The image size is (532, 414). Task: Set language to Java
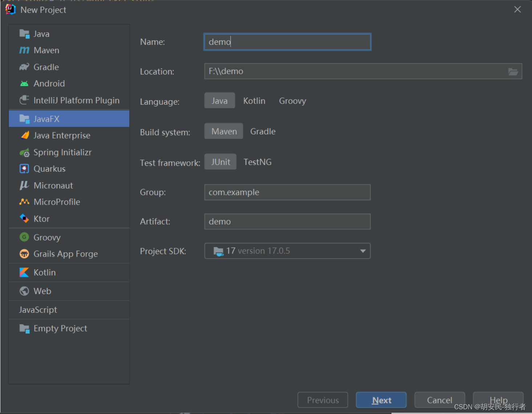(220, 101)
